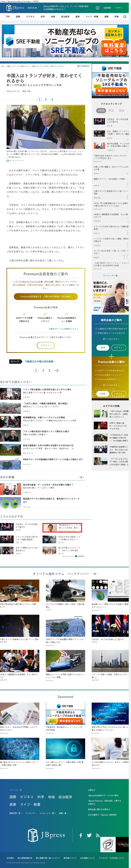Expand the ランキング一覧 link under rankings
Viewport: 131px width, 868px height.
click(111, 276)
